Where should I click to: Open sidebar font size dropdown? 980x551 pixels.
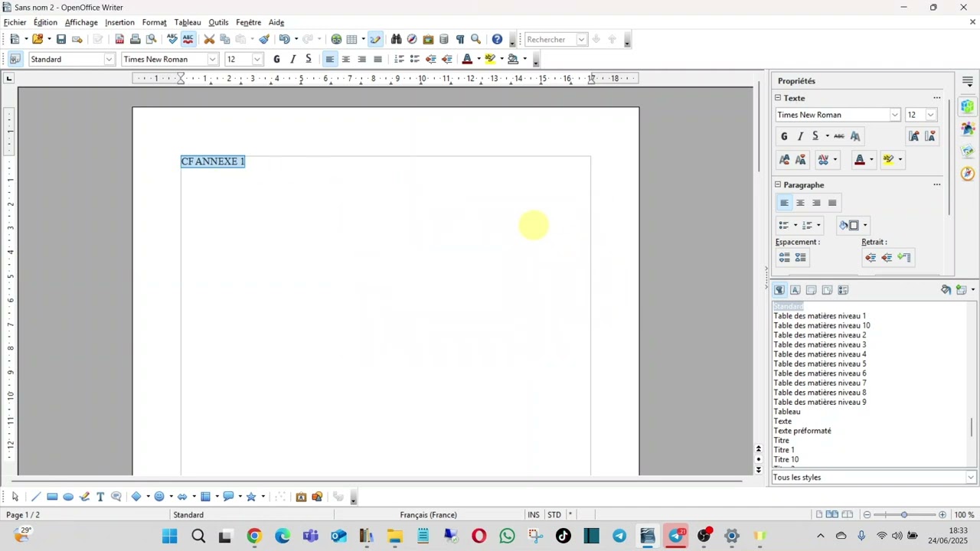coord(931,115)
